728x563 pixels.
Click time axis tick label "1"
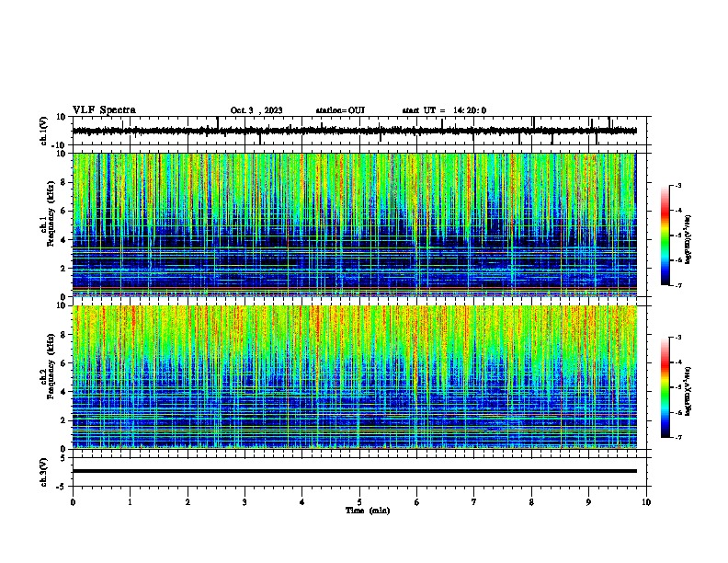(x=130, y=502)
